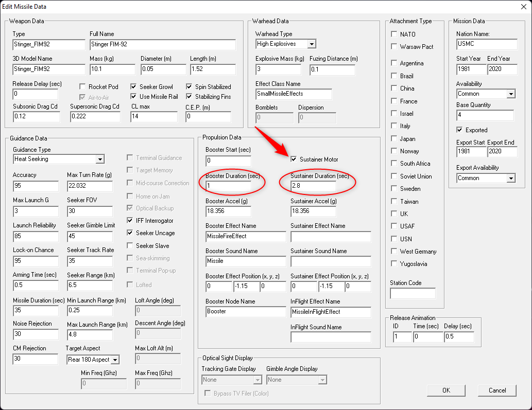
Task: Toggle Spin Stabilized checkbox
Action: click(x=189, y=87)
